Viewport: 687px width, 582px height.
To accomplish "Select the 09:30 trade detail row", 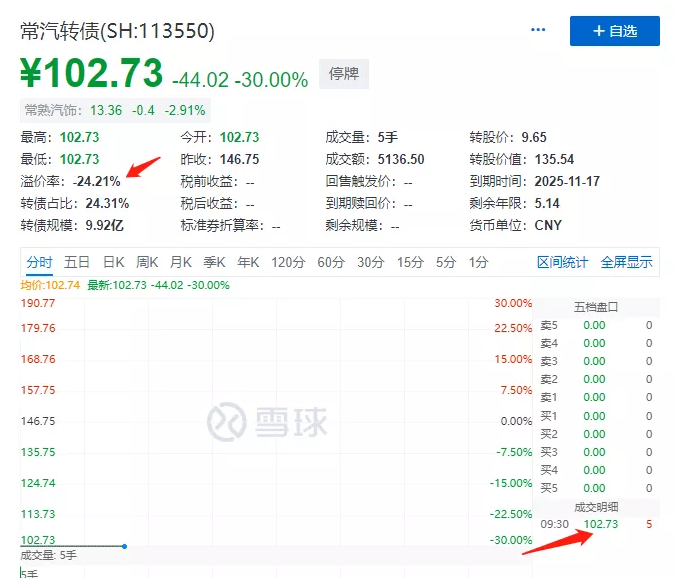I will [x=596, y=524].
